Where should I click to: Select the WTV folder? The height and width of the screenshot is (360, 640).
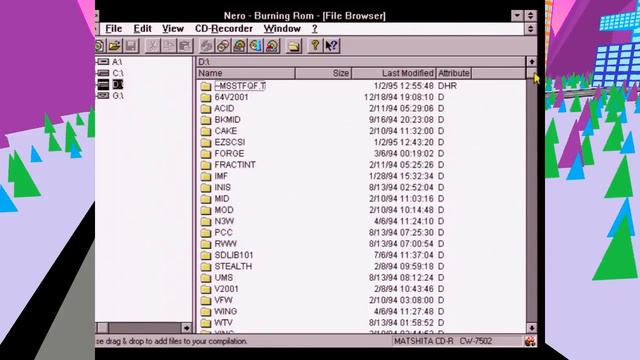[217, 323]
